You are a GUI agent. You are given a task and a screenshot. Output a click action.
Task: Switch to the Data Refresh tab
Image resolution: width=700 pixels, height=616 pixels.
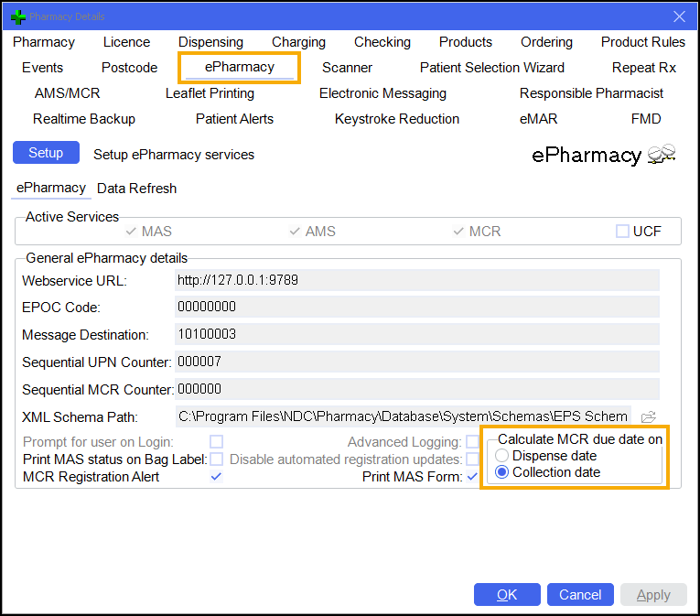click(136, 189)
